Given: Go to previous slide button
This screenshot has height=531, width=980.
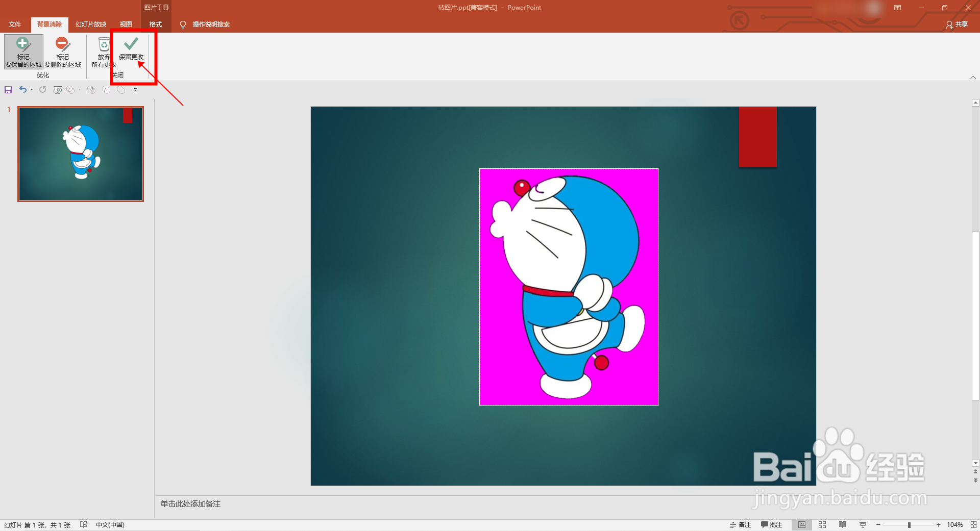Looking at the screenshot, I should 975,472.
